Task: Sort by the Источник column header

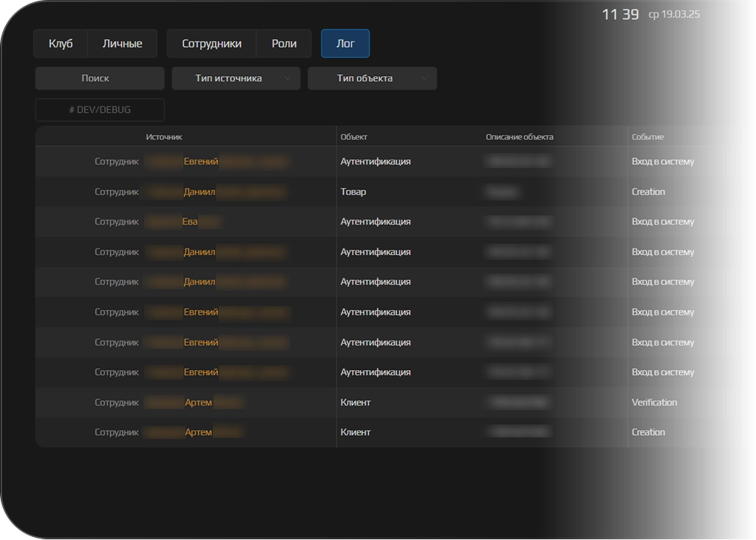Action: coord(163,137)
